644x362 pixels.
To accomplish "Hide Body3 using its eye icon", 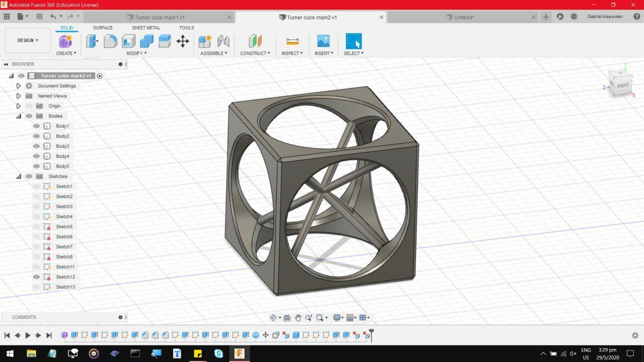I will [36, 146].
